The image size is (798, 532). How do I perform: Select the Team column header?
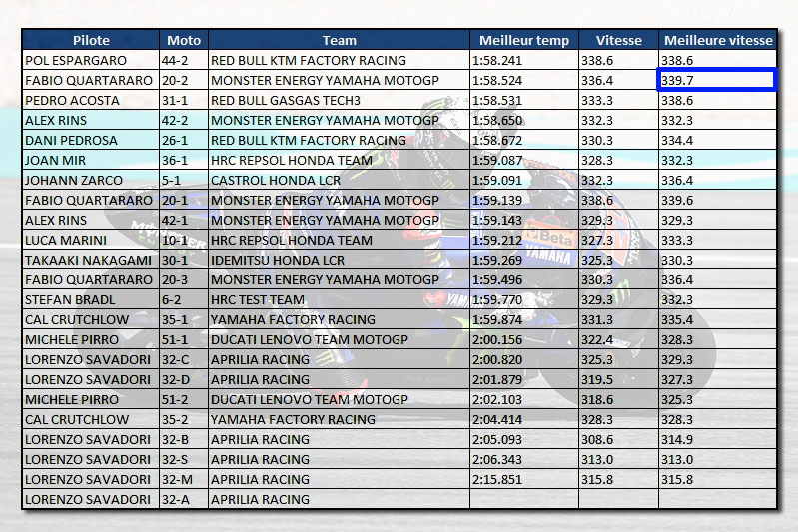click(x=339, y=40)
